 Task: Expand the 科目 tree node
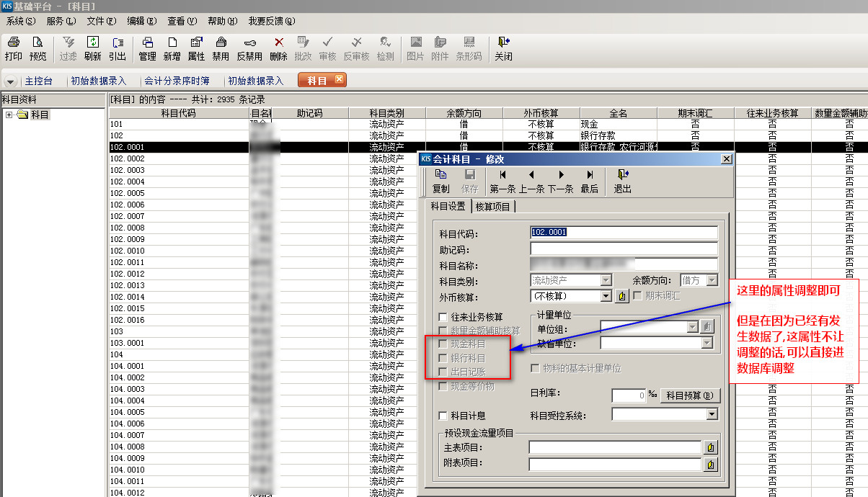(x=9, y=115)
